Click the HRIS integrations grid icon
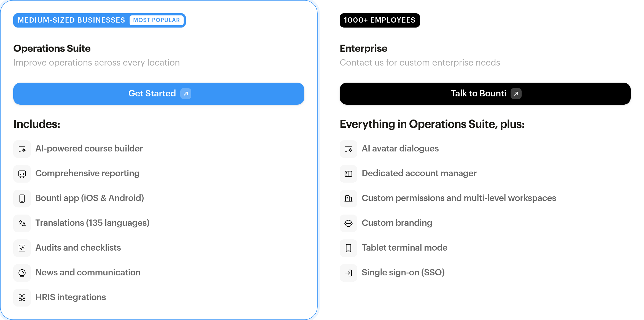The width and height of the screenshot is (644, 320). pos(22,298)
